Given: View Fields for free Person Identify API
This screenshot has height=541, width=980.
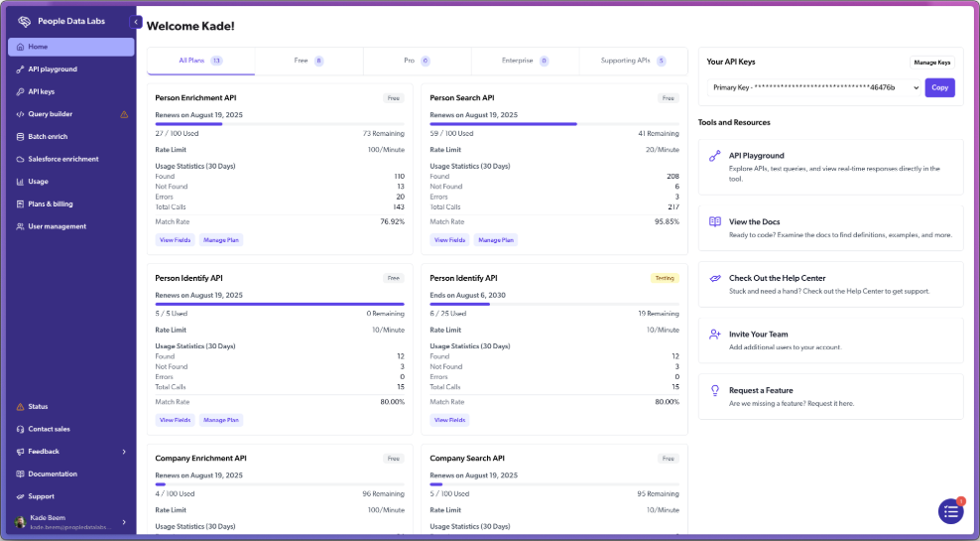Looking at the screenshot, I should [x=175, y=420].
